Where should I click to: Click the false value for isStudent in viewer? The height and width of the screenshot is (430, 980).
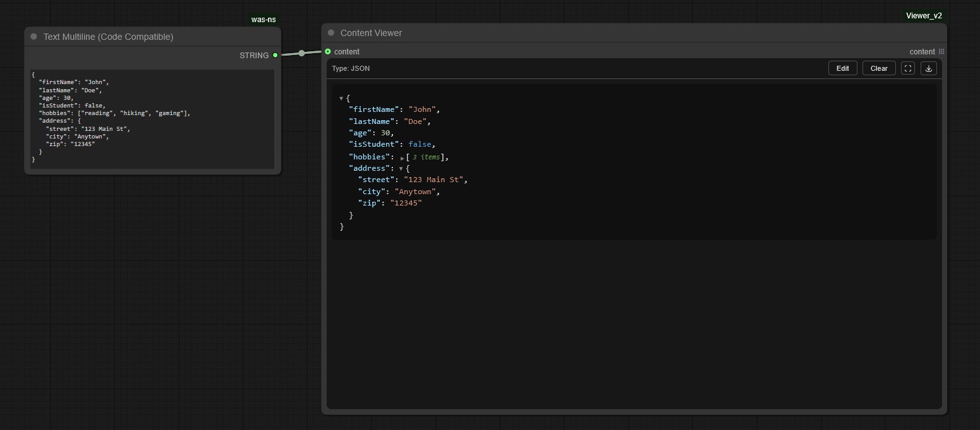(420, 144)
